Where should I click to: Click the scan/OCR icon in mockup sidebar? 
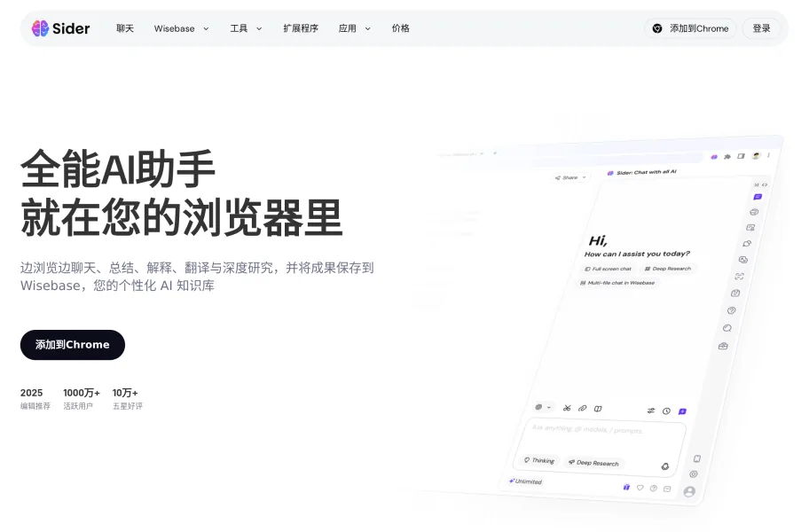click(x=739, y=277)
